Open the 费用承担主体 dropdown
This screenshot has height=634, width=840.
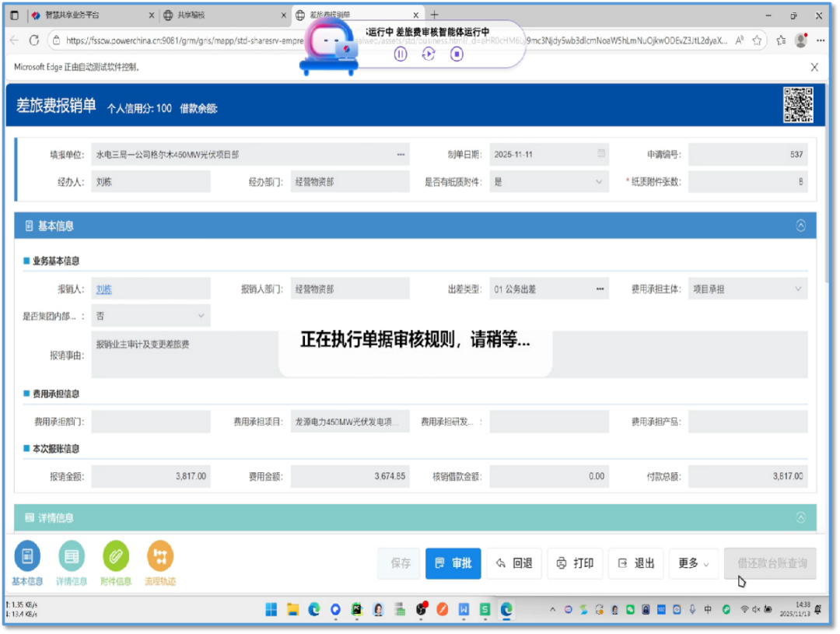click(748, 289)
